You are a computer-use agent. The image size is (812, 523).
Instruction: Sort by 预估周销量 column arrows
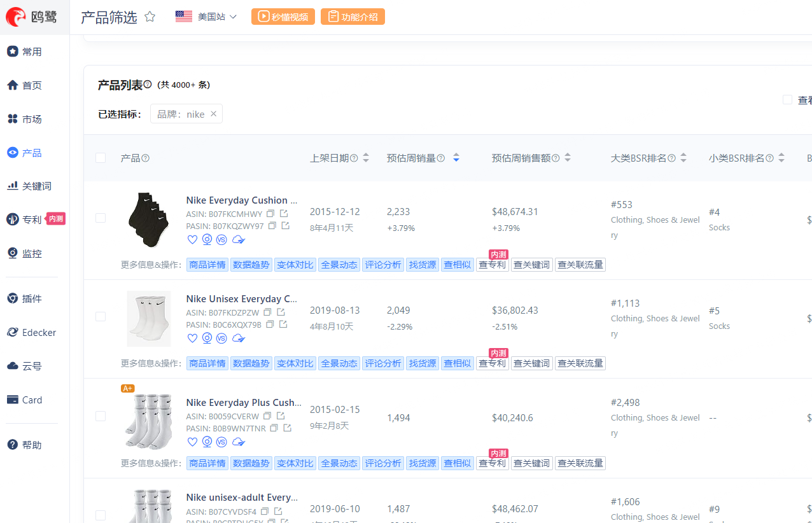pyautogui.click(x=456, y=158)
